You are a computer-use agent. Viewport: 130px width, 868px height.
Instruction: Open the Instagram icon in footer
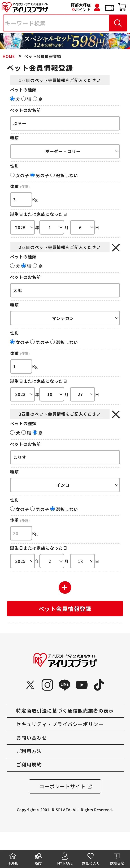tap(47, 685)
